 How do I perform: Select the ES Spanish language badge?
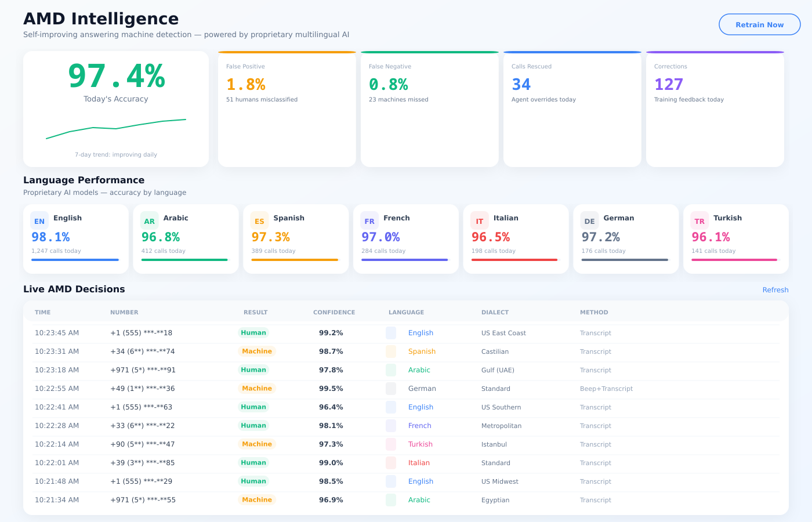tap(259, 221)
